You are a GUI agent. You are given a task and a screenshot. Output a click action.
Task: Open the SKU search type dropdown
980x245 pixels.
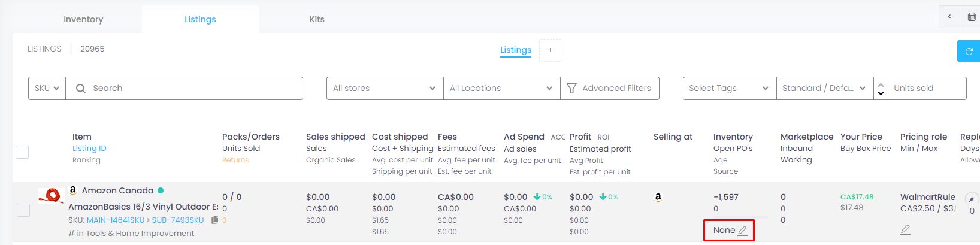pos(47,89)
